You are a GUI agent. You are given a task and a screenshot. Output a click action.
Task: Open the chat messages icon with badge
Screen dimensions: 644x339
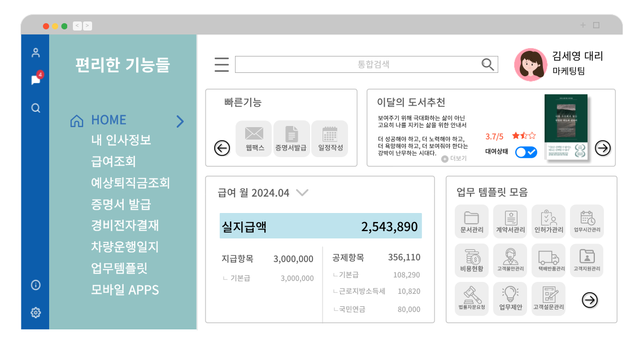36,80
